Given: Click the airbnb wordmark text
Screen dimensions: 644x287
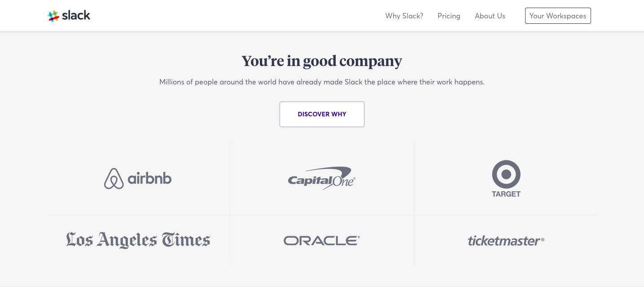Looking at the screenshot, I should coord(149,178).
